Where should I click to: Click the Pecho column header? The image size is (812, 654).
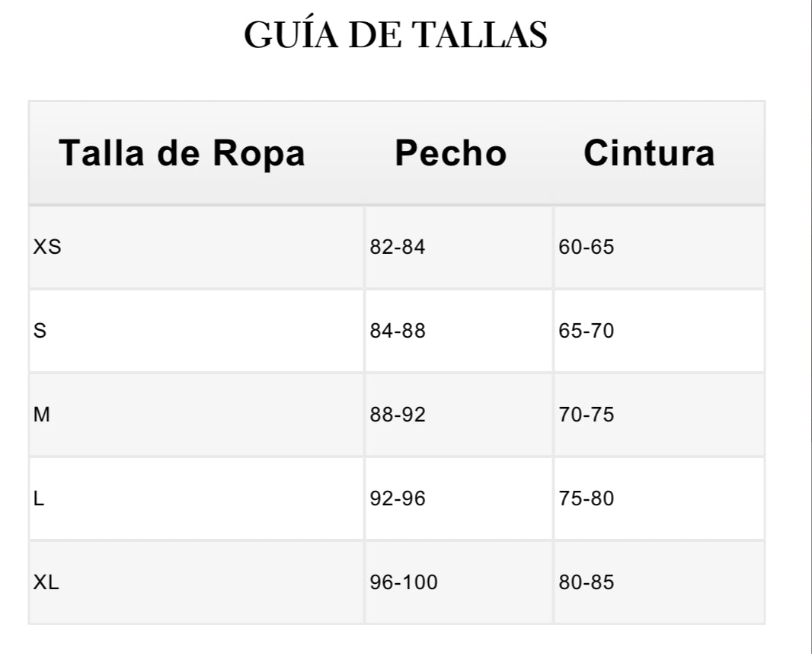coord(450,153)
